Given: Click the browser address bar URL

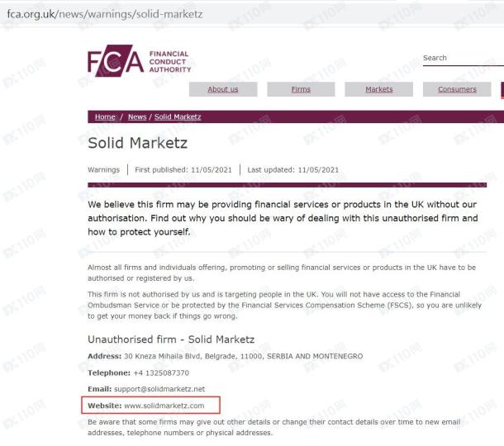Looking at the screenshot, I should (x=105, y=14).
